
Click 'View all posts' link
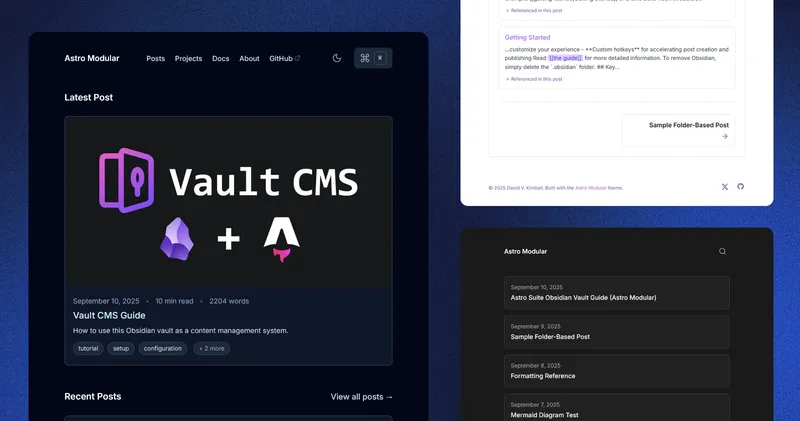tap(361, 397)
